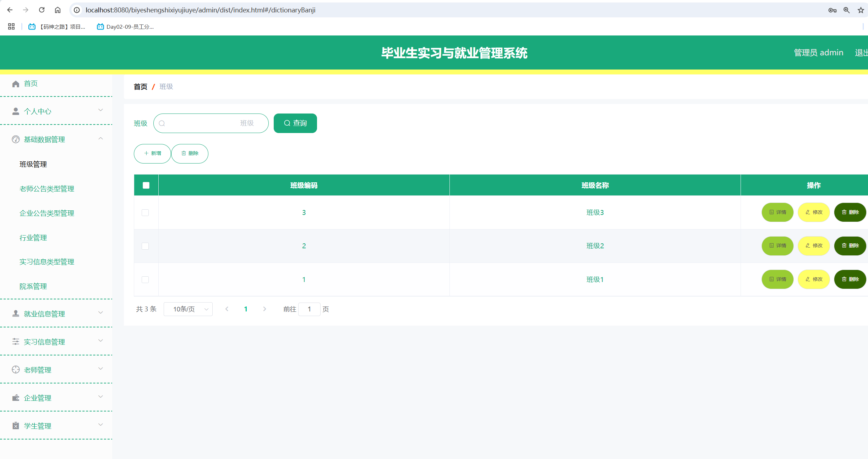Click 修改 for 班级3
This screenshot has height=459, width=868.
pyautogui.click(x=814, y=212)
